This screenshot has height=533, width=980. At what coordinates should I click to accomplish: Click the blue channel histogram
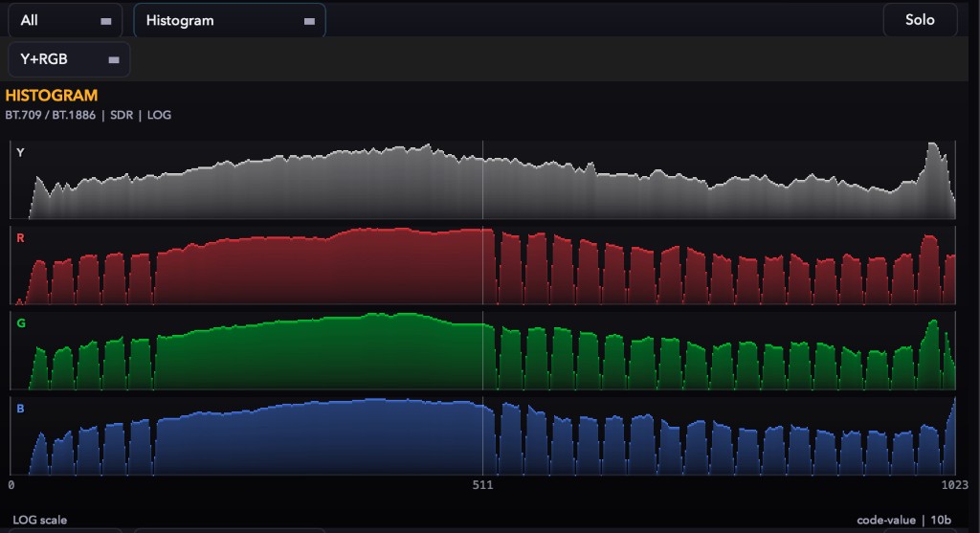[x=482, y=436]
